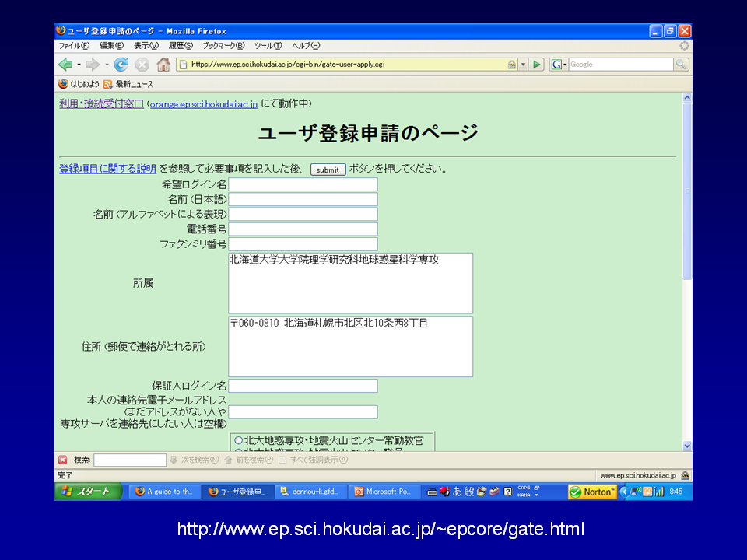
Task: Click the Firefox back arrow button
Action: click(65, 65)
